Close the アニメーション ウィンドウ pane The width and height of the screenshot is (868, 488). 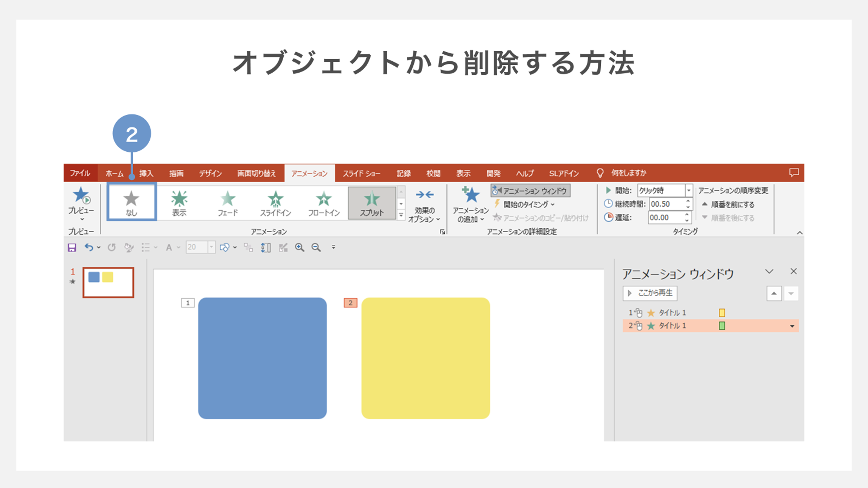coord(794,271)
